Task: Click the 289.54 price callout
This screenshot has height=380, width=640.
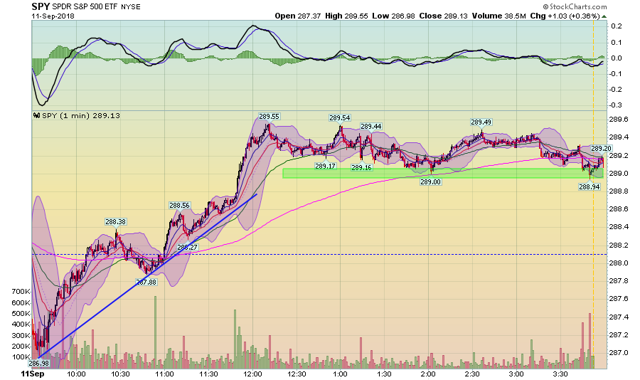Action: pos(340,118)
